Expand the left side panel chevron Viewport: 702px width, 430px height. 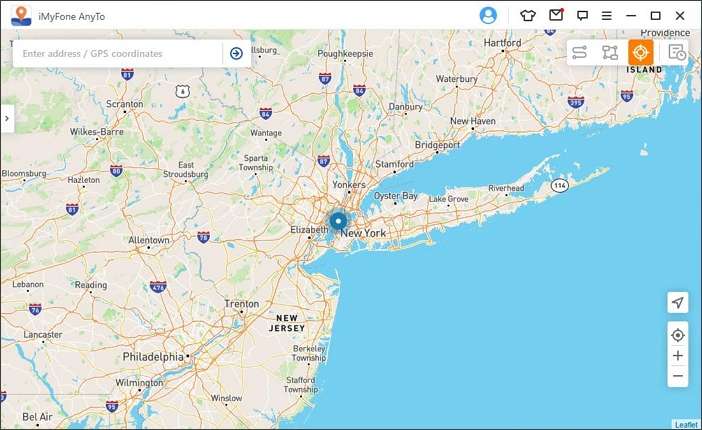click(7, 118)
